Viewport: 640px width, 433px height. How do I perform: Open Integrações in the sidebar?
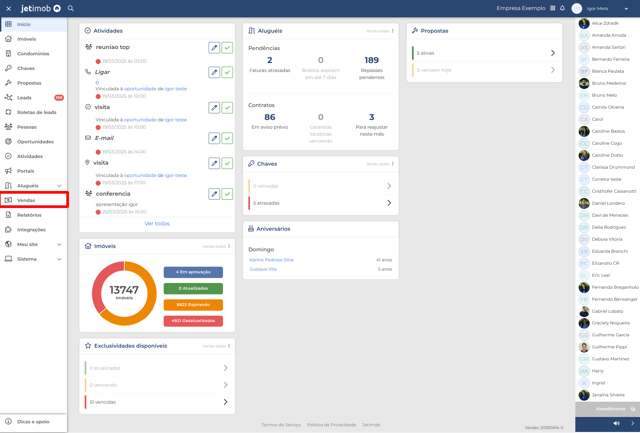click(33, 230)
